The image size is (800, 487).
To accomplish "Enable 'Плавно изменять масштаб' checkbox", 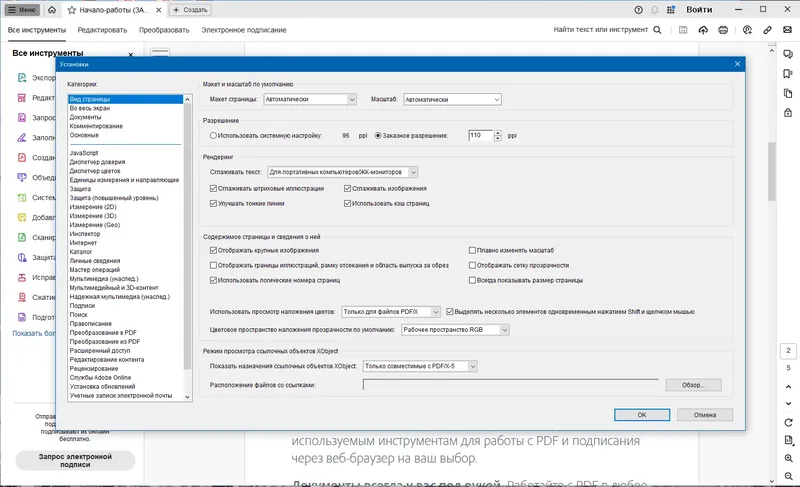I will 472,250.
